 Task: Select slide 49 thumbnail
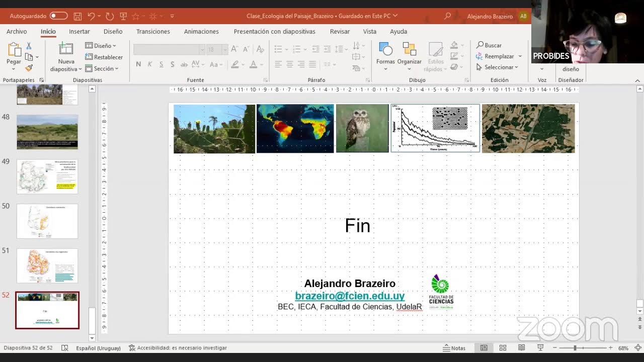pos(47,176)
